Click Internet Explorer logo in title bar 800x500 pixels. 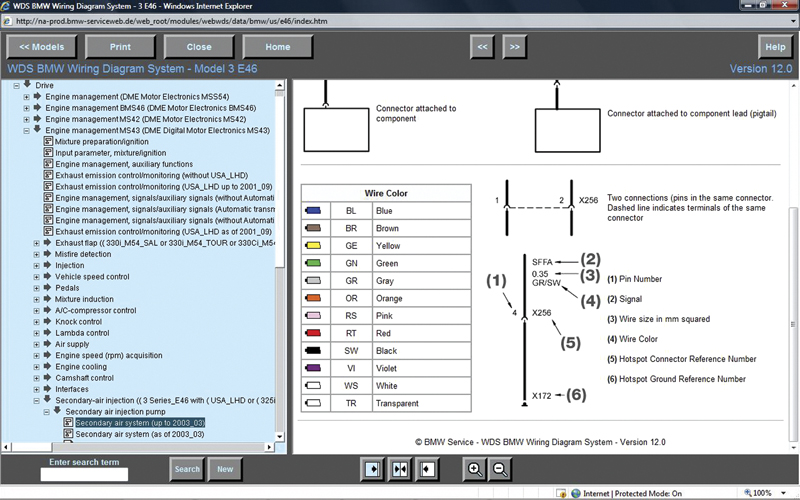tap(6, 6)
